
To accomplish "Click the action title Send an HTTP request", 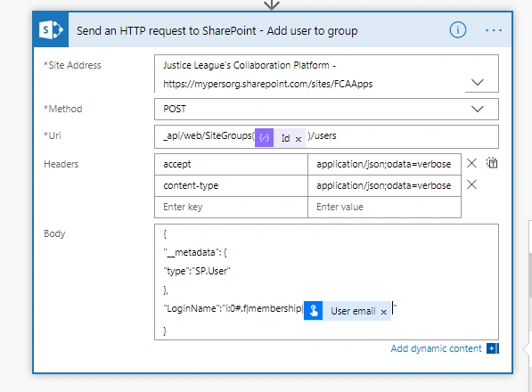I will tap(217, 31).
